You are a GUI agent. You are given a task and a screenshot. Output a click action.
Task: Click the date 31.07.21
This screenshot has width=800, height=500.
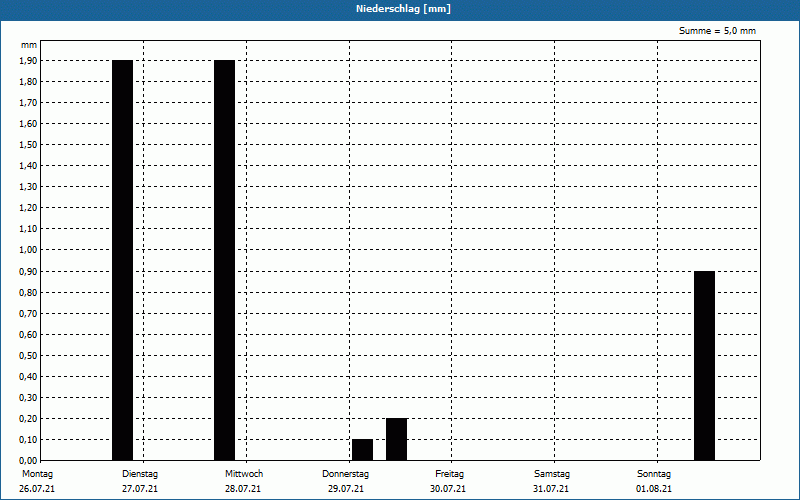[551, 489]
